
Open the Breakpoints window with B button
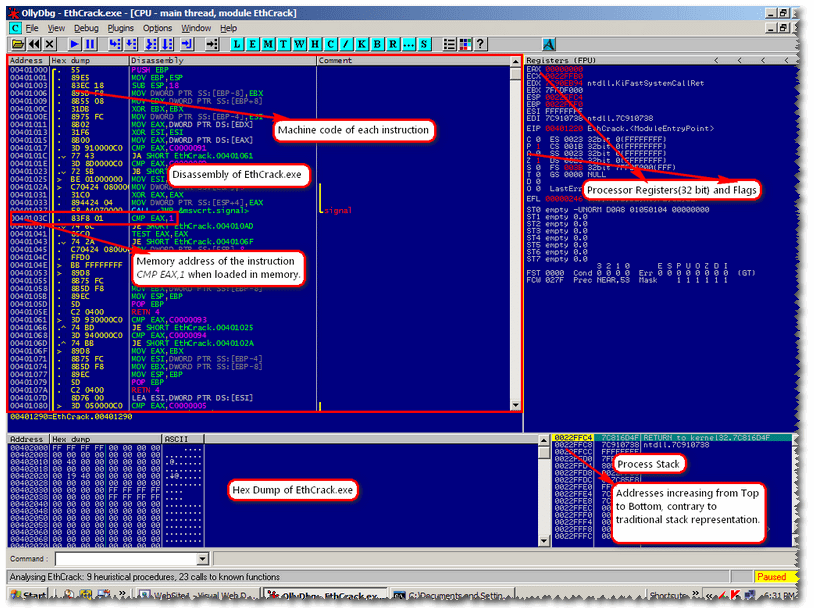point(361,45)
